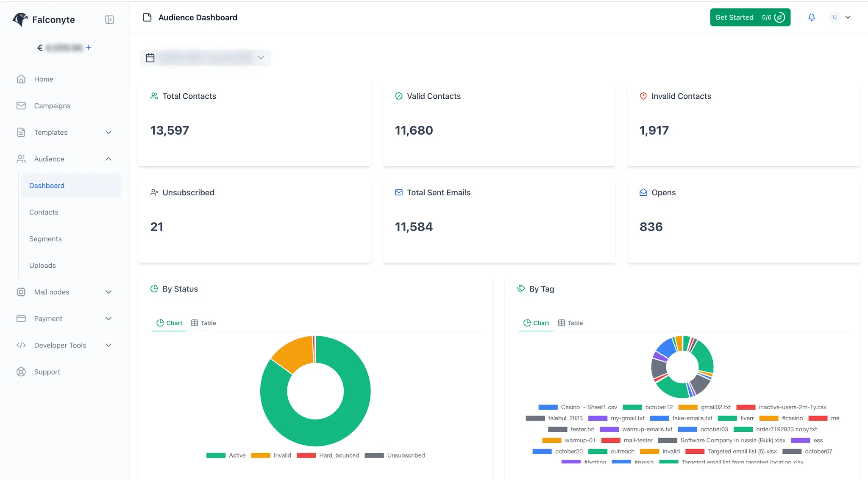Click the Support lifebuoy icon
Screen dimensions: 868x480
[x=21, y=372]
